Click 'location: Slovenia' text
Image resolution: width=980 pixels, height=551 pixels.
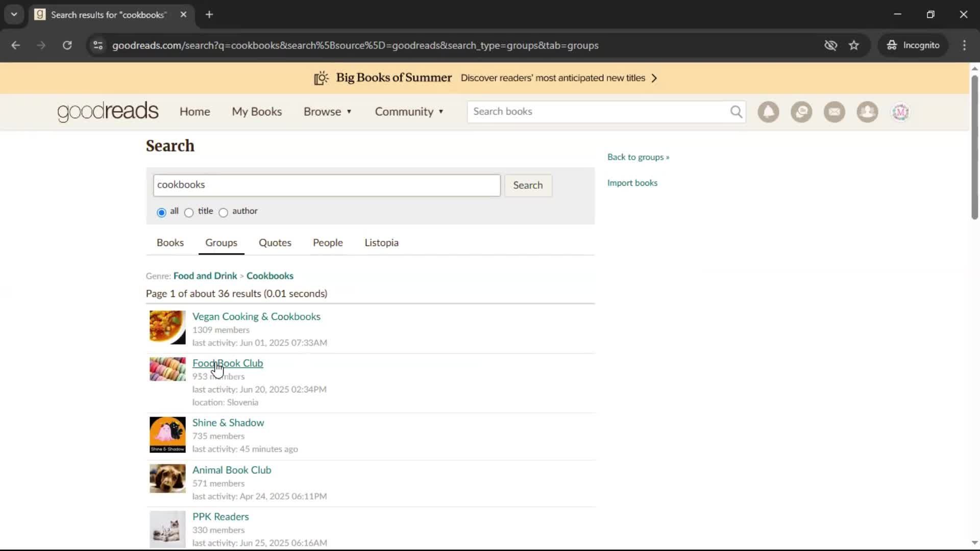coord(225,403)
